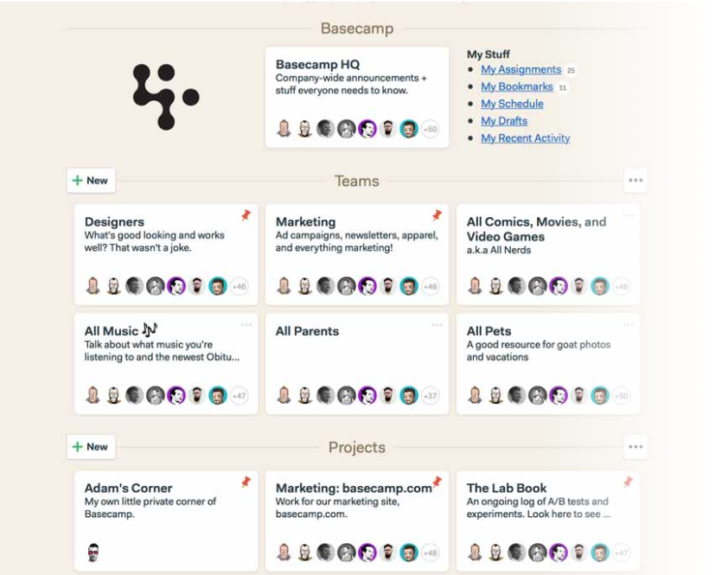Click +50 members badge in Basecamp HQ

click(x=431, y=129)
